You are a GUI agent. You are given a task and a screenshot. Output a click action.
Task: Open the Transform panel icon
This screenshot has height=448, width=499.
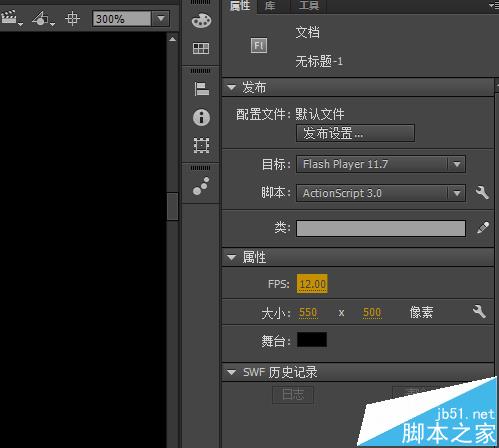(x=201, y=145)
